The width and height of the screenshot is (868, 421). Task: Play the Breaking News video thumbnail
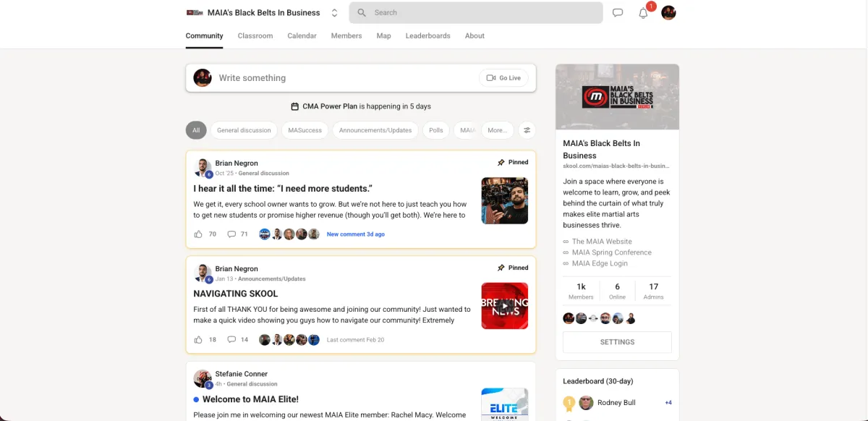(504, 306)
